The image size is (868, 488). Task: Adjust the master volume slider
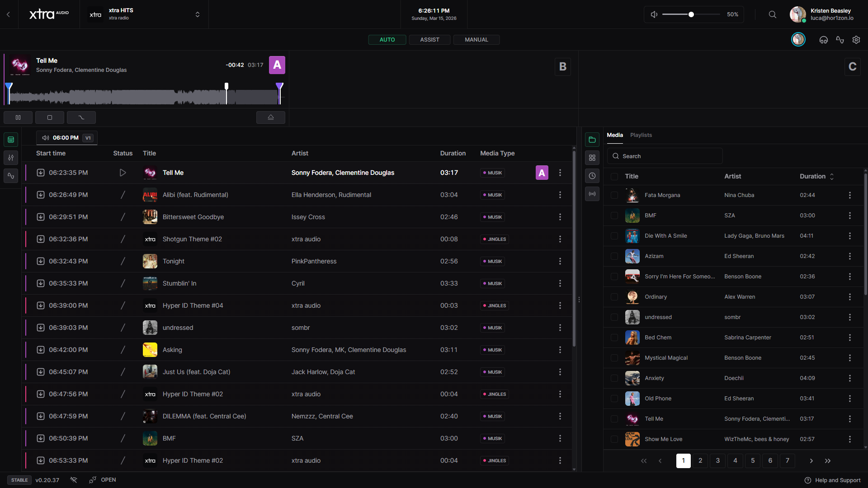691,14
